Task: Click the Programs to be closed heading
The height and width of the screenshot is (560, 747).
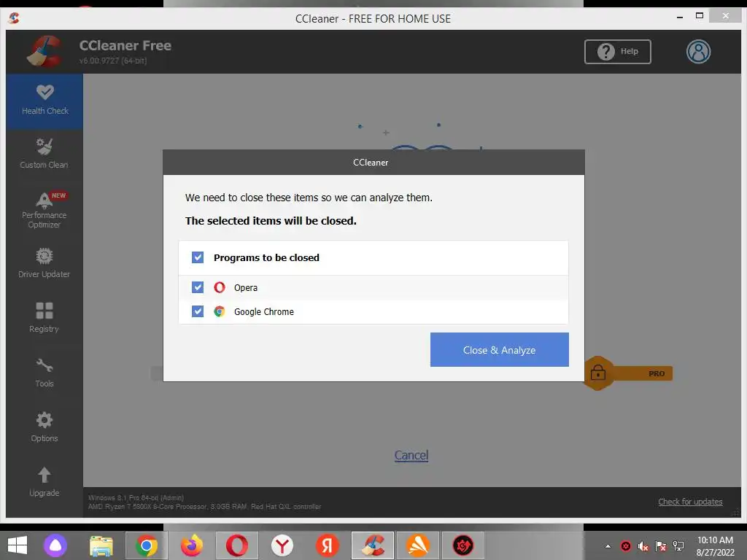Action: pos(266,257)
